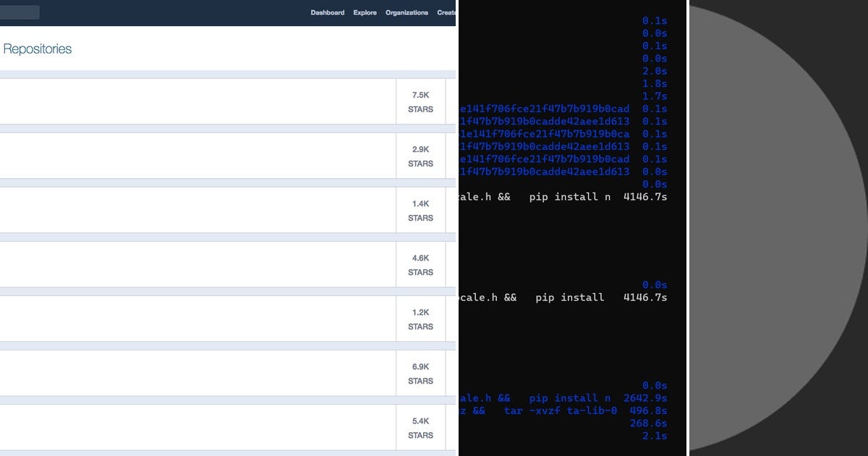Open the Organizations menu item
868x456 pixels.
(407, 12)
